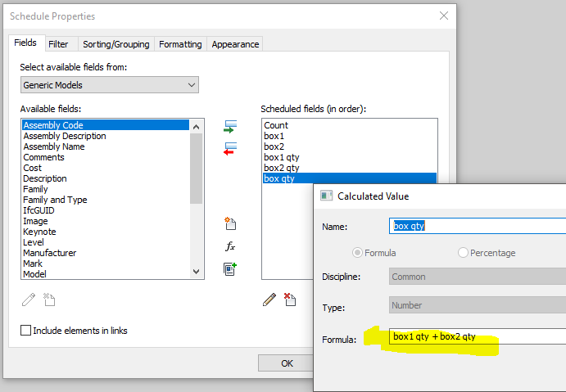
Task: Click the Available fields scrollbar thumb
Action: (x=196, y=169)
